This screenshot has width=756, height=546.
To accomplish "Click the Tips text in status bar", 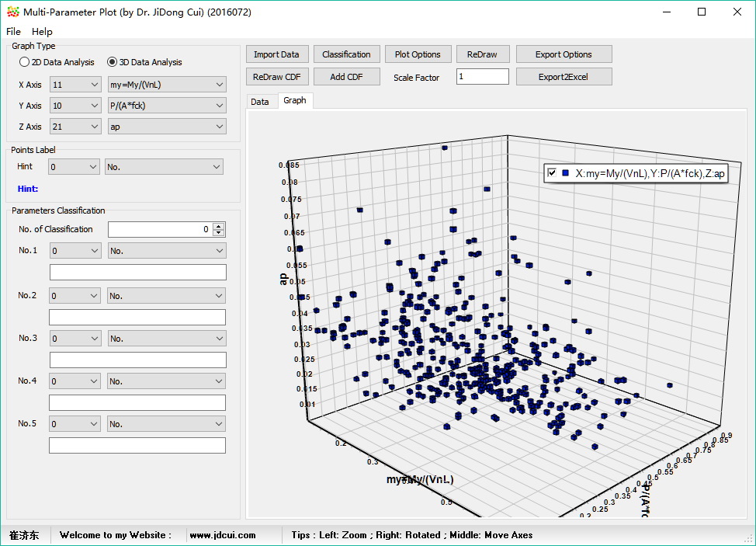I will pyautogui.click(x=411, y=535).
